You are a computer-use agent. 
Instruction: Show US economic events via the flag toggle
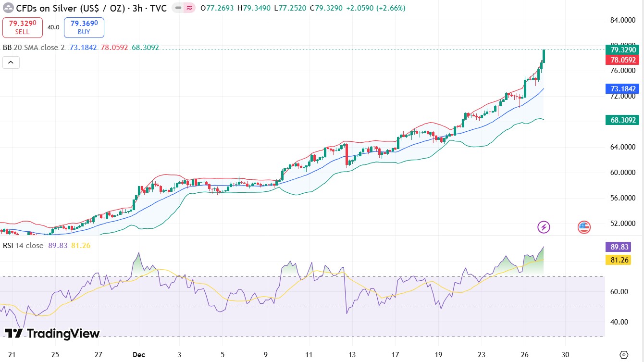tap(583, 227)
